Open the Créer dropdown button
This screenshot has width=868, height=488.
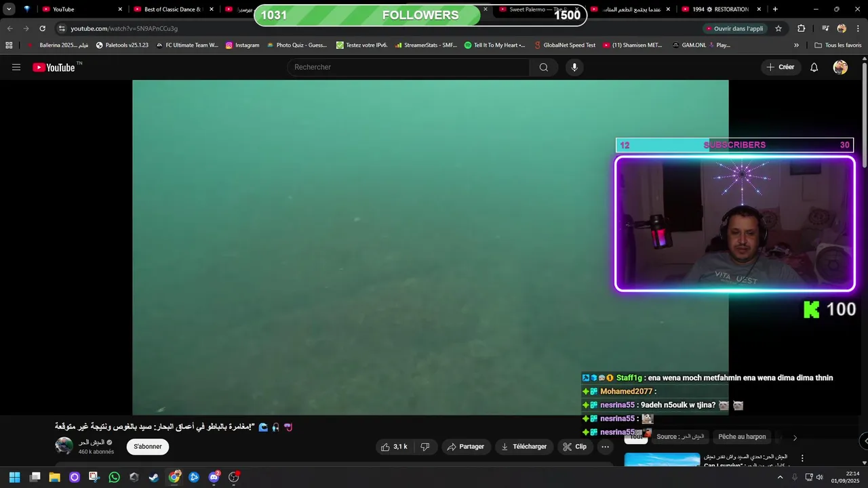(x=780, y=67)
